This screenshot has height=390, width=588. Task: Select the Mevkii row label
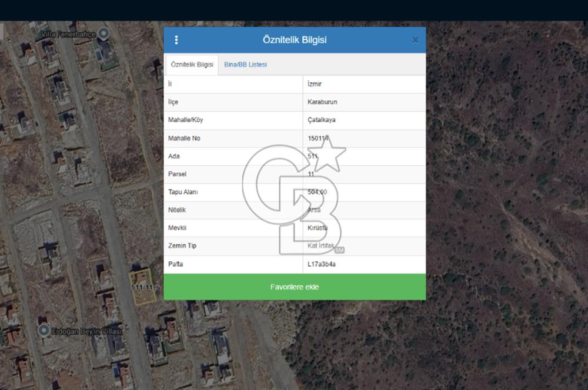(177, 228)
